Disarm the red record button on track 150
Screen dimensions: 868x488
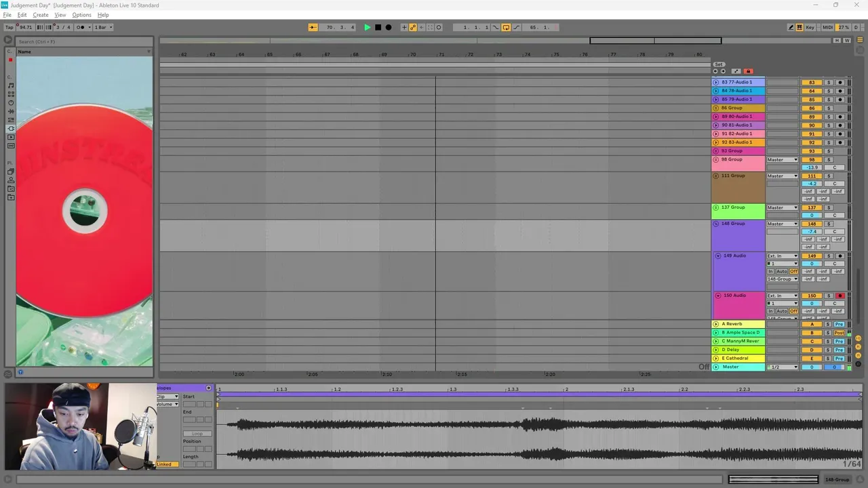click(840, 296)
